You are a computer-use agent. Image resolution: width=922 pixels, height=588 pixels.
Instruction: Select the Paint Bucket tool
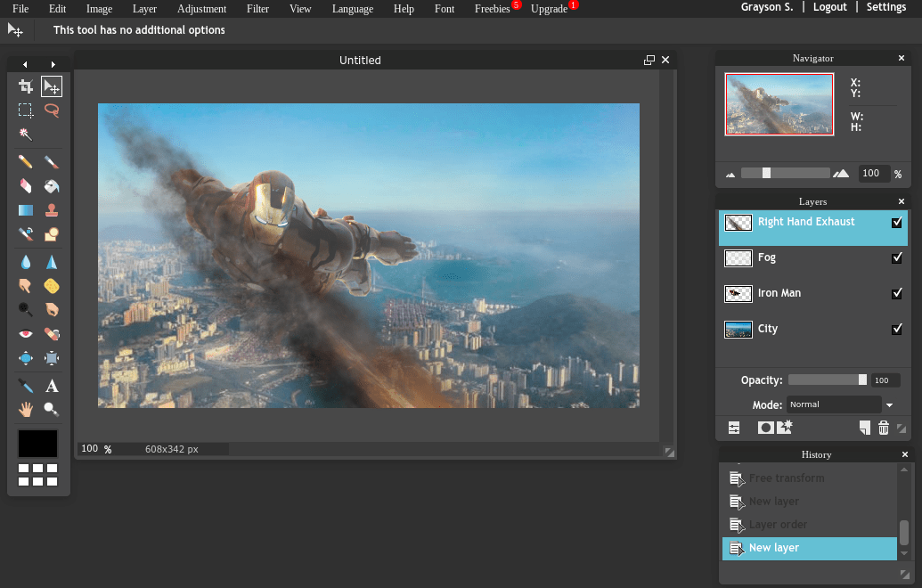tap(52, 186)
